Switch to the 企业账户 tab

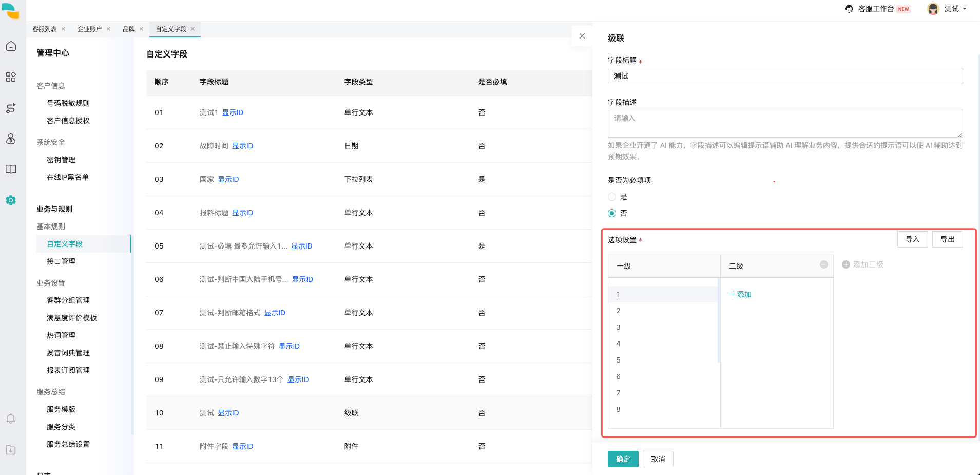coord(90,29)
